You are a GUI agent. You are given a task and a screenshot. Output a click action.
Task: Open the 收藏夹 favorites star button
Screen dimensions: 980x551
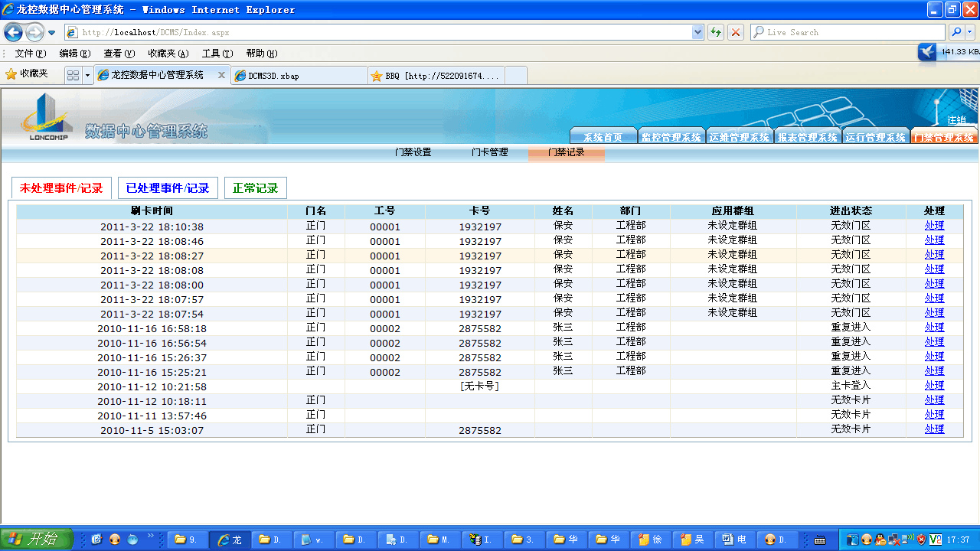[27, 74]
